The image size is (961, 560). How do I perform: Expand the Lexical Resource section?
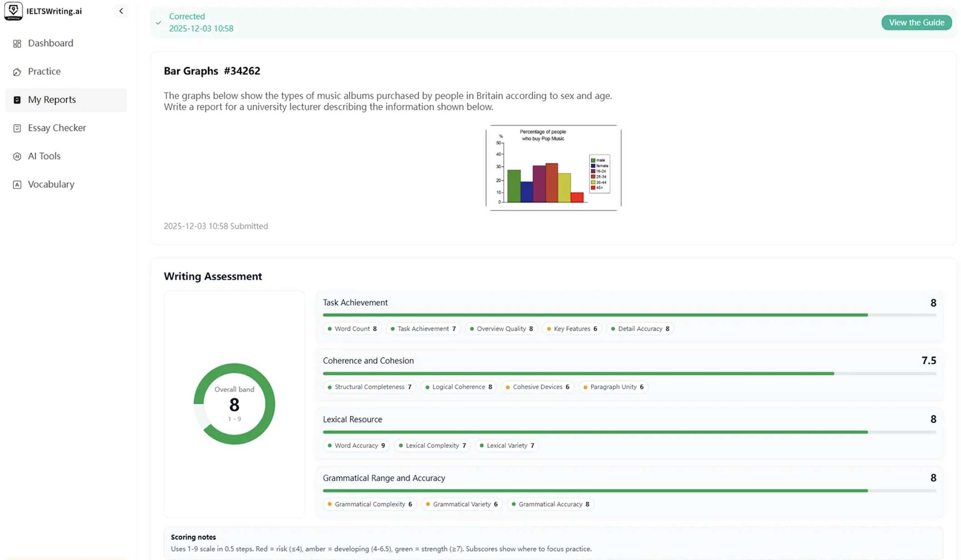point(352,419)
